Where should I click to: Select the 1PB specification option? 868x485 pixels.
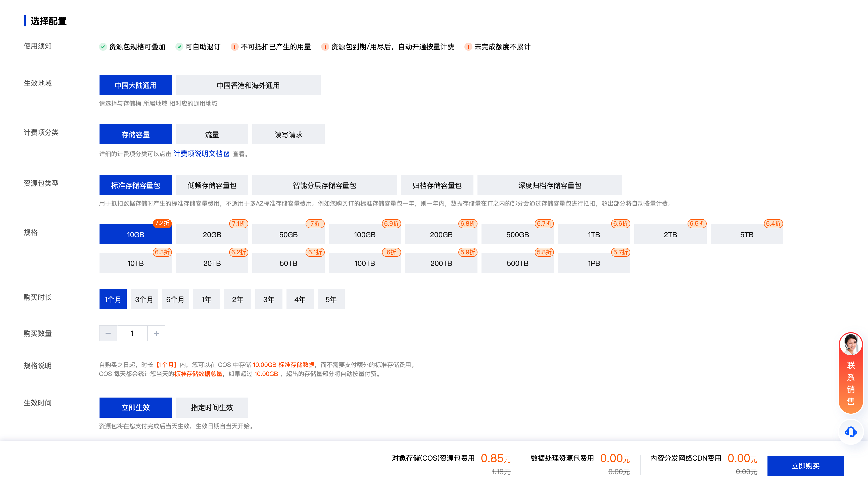pyautogui.click(x=594, y=263)
